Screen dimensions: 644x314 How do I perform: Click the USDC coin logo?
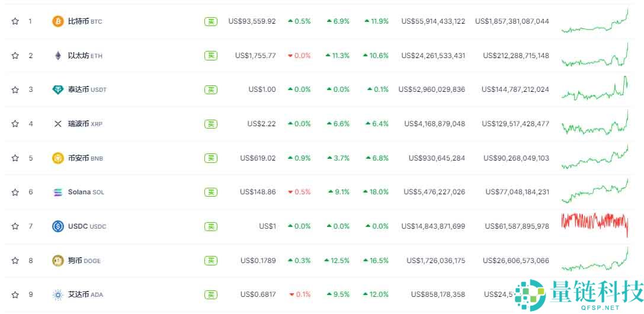58,226
